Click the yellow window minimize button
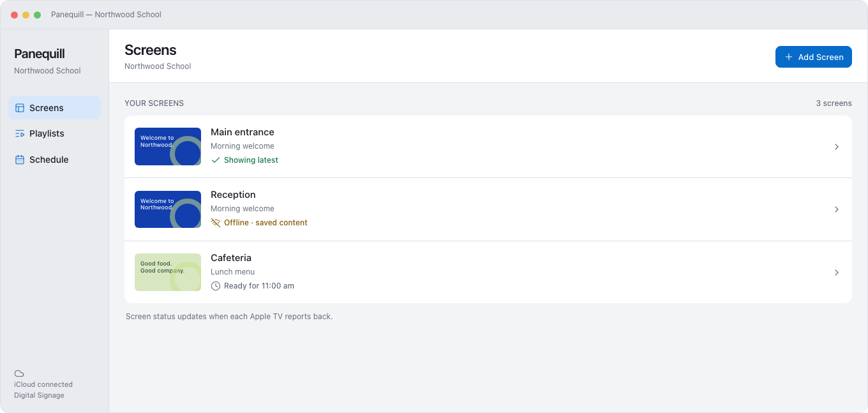Viewport: 868px width, 413px height. pos(26,15)
